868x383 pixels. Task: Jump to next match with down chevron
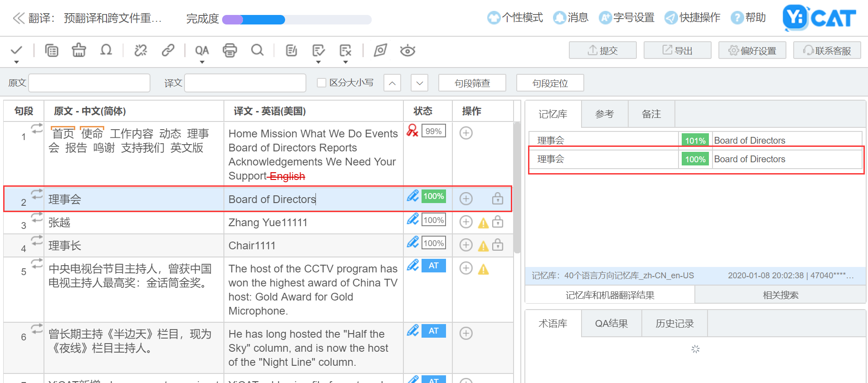pos(420,83)
